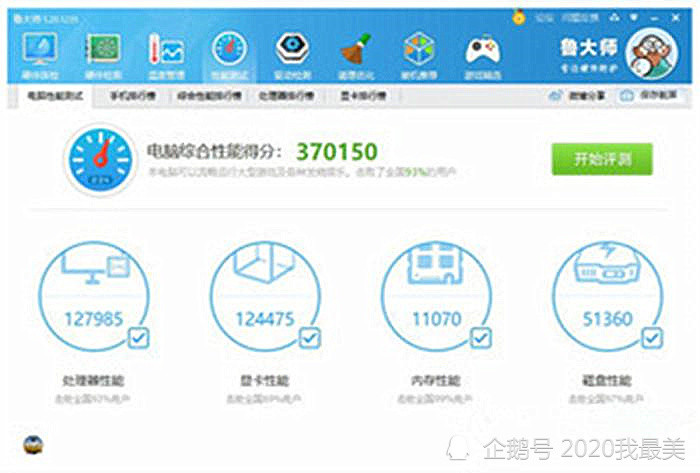This screenshot has width=700, height=473.
Task: Click the green 开始评测 button
Action: (x=602, y=159)
